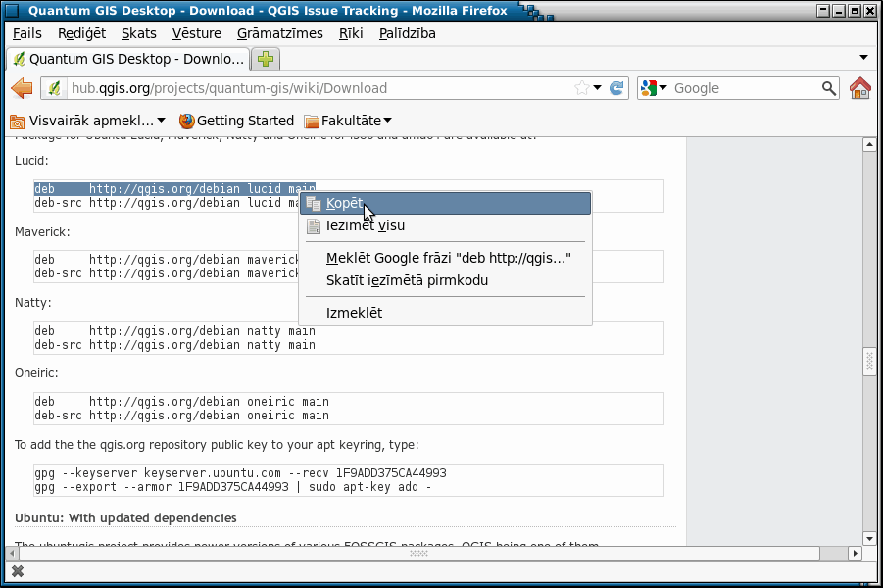Click the Firefox icon beside Getting Started
Viewport: 883px width, 588px height.
coord(186,122)
